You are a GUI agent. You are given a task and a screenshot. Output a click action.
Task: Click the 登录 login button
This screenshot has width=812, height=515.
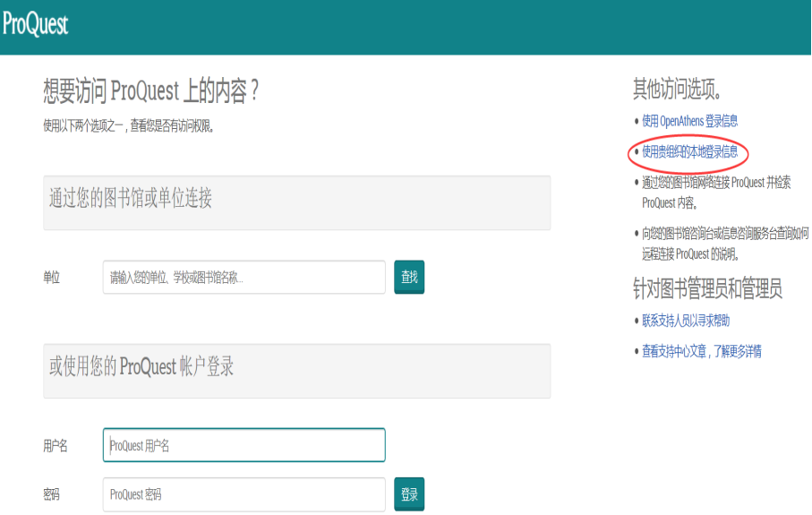pos(409,494)
